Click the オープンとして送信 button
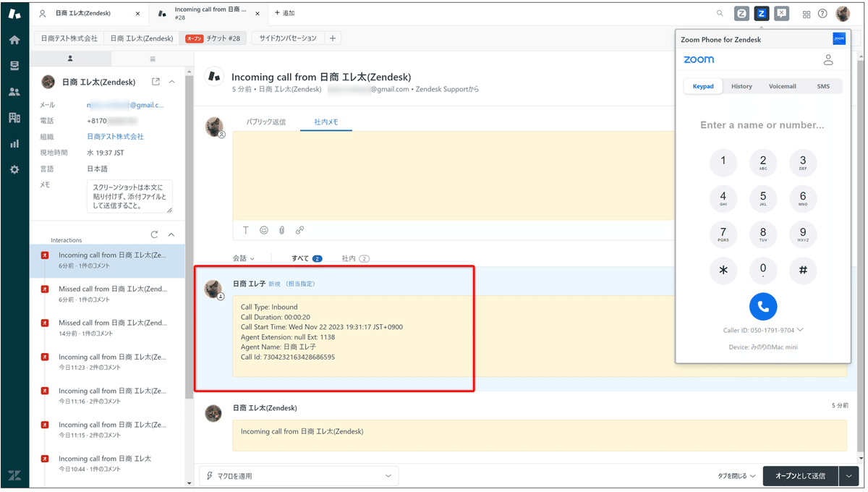Screen dimensions: 868x492 click(x=800, y=476)
